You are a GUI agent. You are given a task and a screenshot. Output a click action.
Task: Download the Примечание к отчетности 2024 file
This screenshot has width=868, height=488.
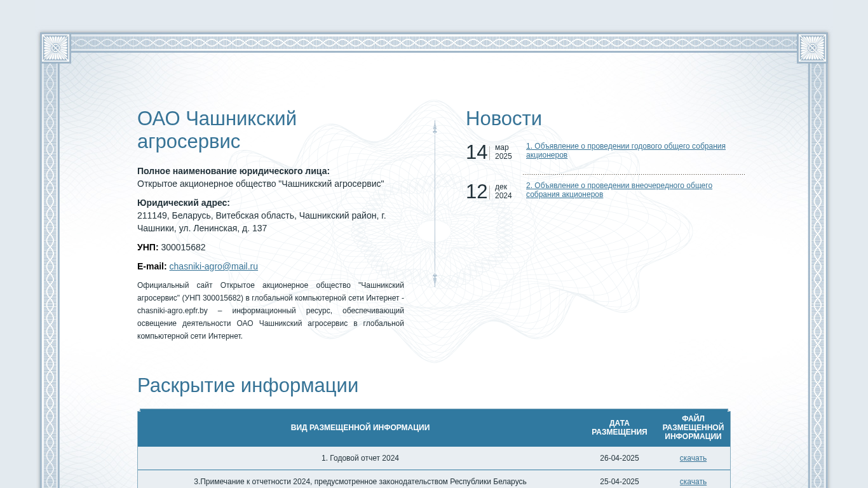pos(693,482)
